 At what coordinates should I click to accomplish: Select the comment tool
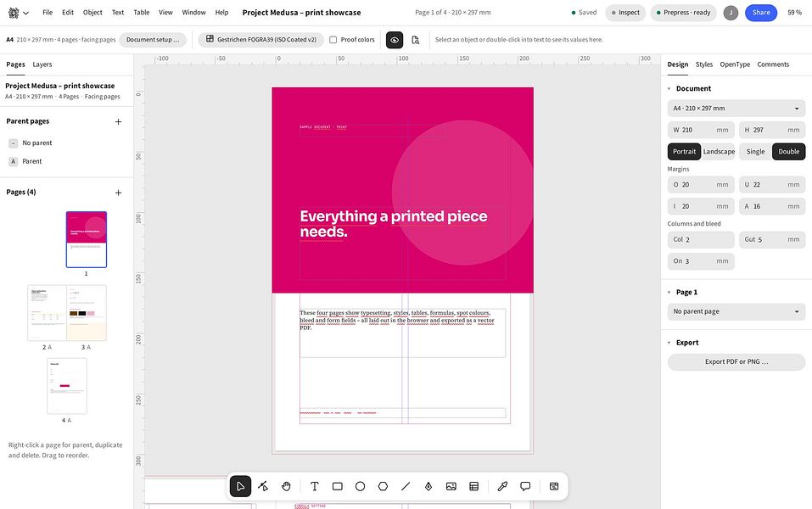525,486
